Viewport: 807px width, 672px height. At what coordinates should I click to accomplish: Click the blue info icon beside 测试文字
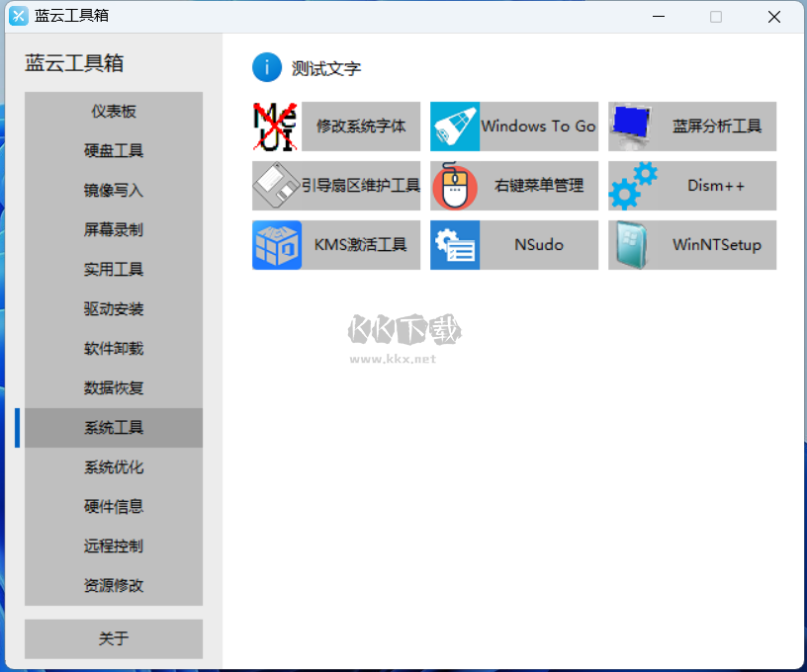(x=267, y=67)
